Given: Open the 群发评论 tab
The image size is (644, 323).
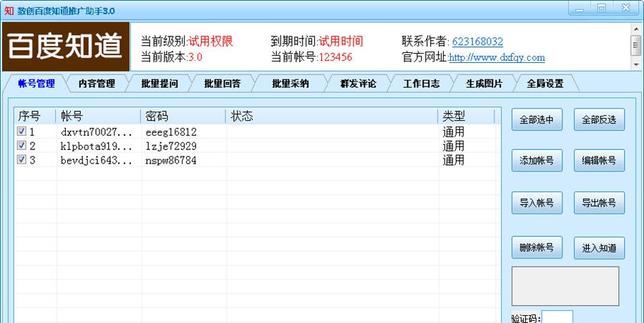Looking at the screenshot, I should pyautogui.click(x=358, y=84).
